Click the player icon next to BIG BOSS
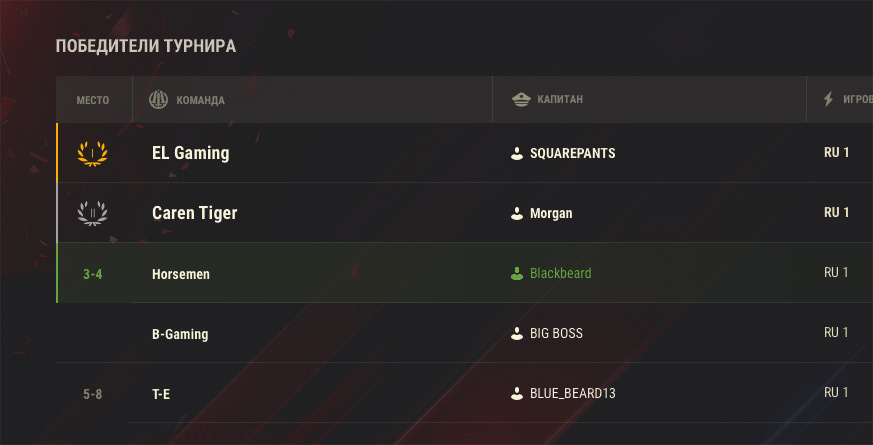Screen dimensions: 873x445 (517, 334)
